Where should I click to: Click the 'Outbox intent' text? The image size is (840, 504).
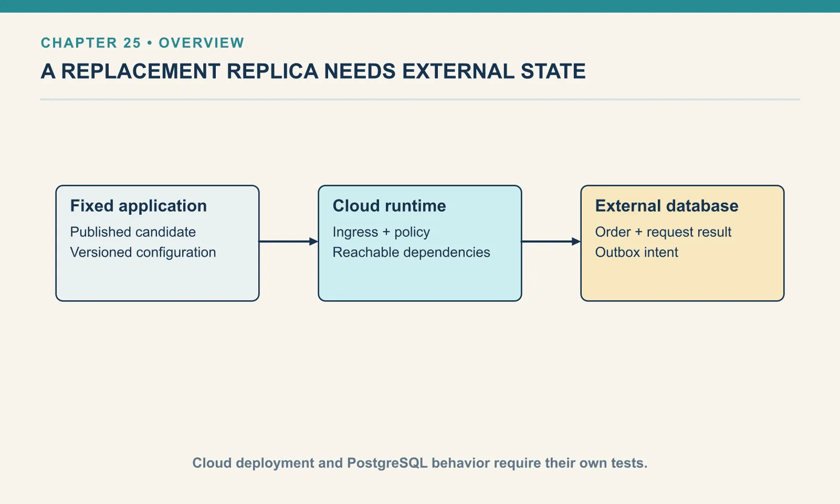(x=636, y=253)
